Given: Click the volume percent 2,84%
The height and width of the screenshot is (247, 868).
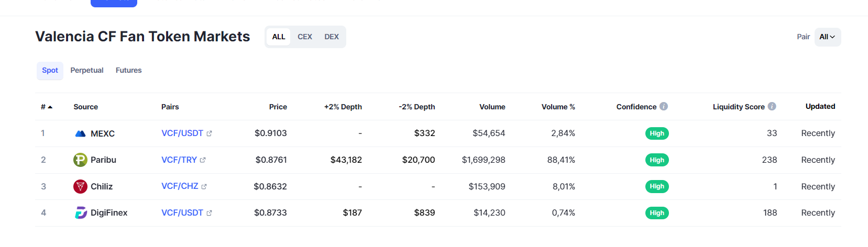Looking at the screenshot, I should tap(563, 133).
